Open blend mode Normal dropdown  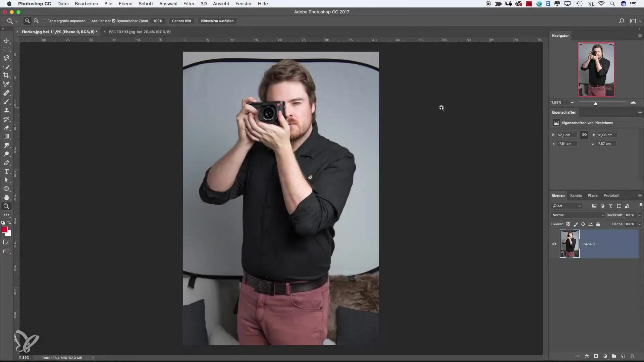[x=577, y=215]
